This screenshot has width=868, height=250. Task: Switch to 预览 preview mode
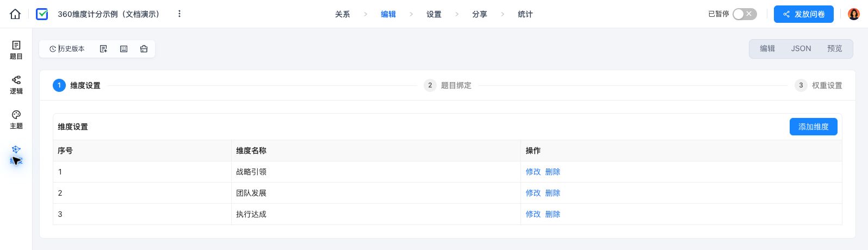[x=834, y=48]
